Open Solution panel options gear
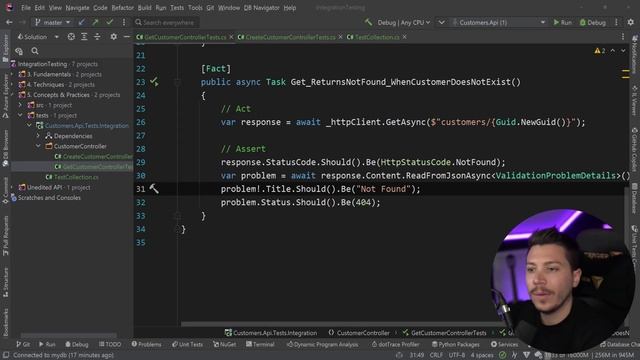The height and width of the screenshot is (360, 640). 113,37
